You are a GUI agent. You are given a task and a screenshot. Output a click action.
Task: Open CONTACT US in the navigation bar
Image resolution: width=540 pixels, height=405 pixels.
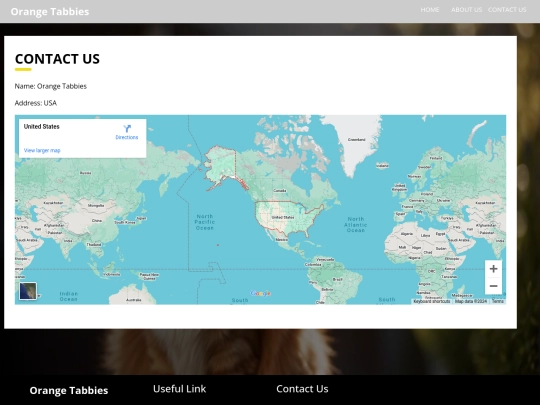[507, 10]
